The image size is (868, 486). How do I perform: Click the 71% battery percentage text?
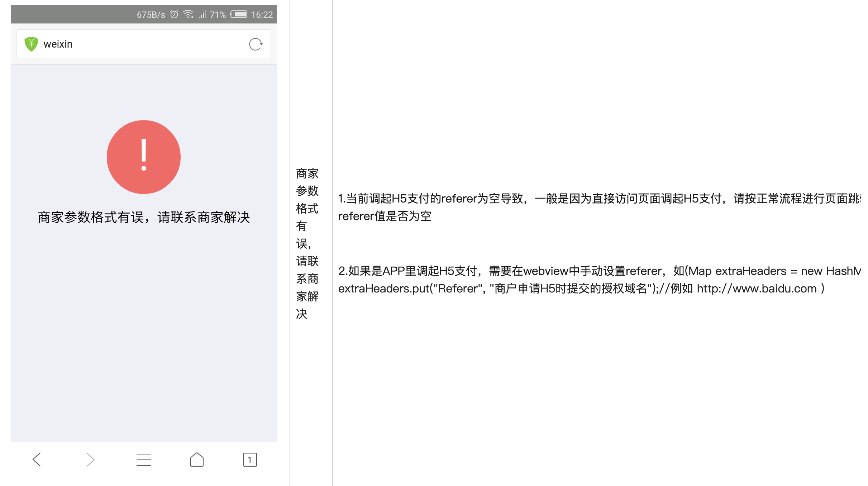[218, 15]
